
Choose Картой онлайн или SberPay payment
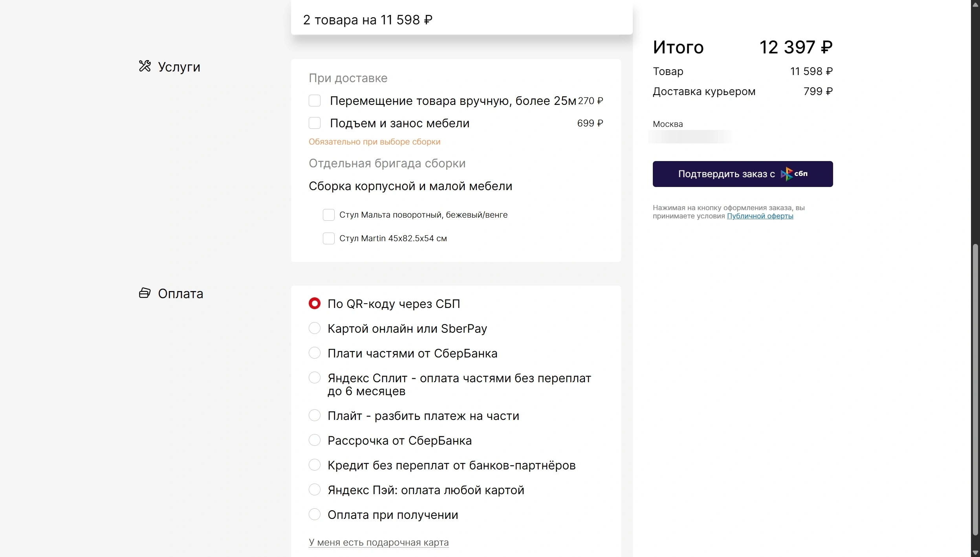[x=315, y=328]
